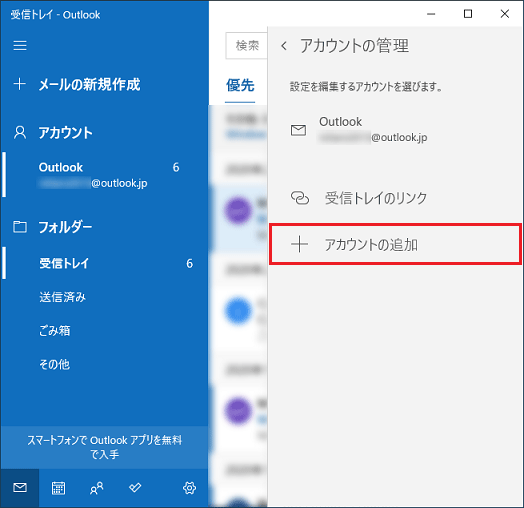
Task: Open the フォルダー section heading
Action: pos(65,227)
